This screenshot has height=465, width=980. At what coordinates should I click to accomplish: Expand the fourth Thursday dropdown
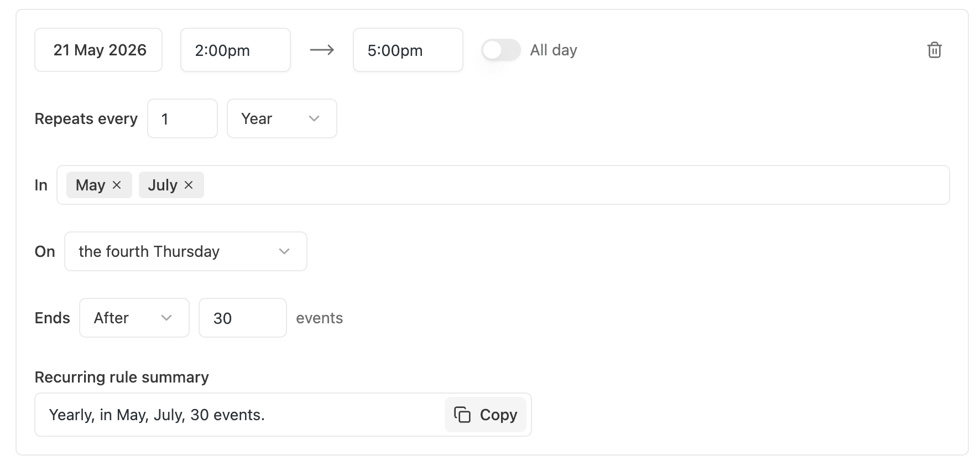[x=185, y=251]
